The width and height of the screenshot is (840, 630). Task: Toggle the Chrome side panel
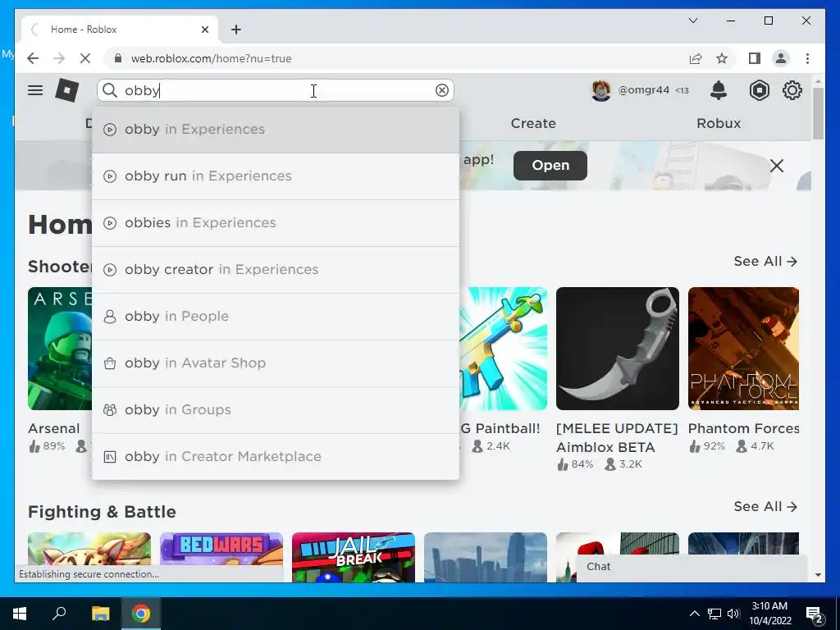pos(755,58)
